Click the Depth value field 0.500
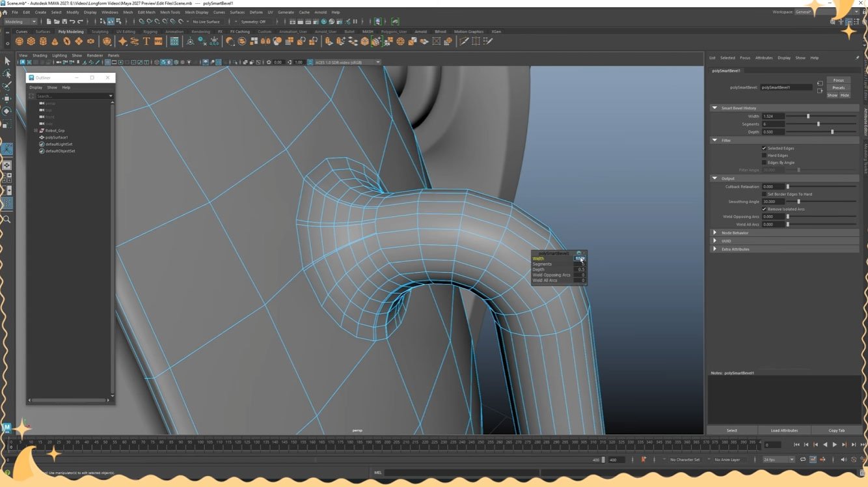The height and width of the screenshot is (487, 868). tap(773, 132)
